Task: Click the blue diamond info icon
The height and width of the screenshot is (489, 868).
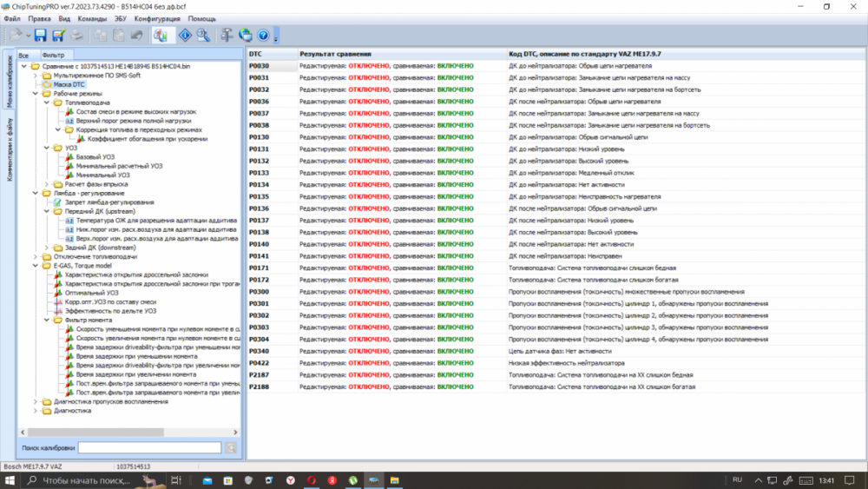Action: 184,36
